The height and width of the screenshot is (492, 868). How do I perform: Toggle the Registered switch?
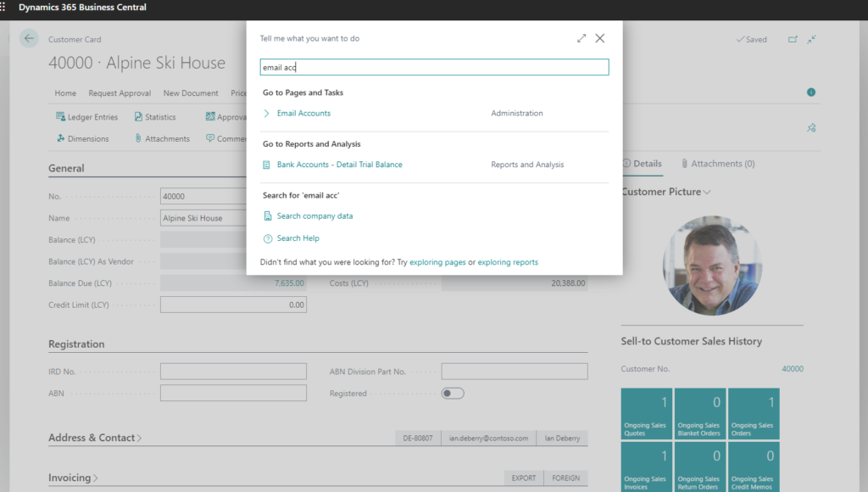(x=453, y=394)
